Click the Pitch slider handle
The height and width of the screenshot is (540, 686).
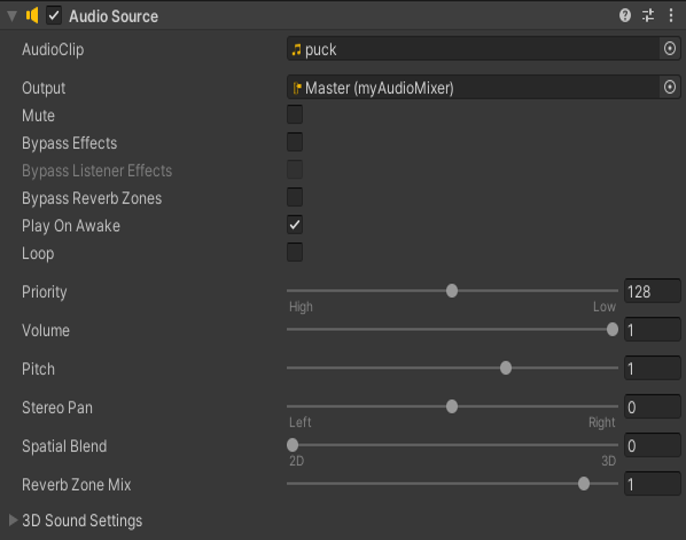tap(506, 368)
